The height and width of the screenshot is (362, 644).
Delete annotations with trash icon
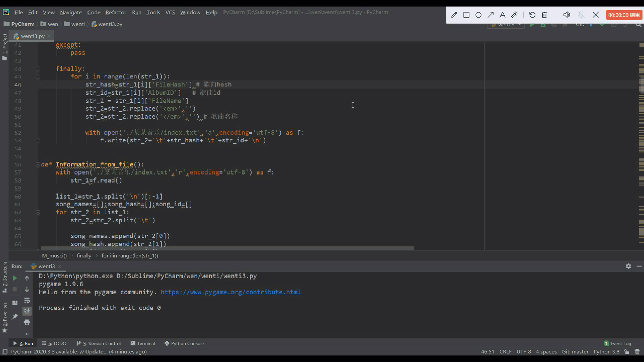click(544, 15)
